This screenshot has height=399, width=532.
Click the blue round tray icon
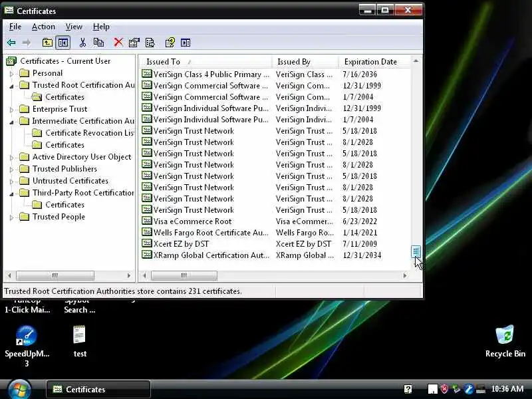469,389
